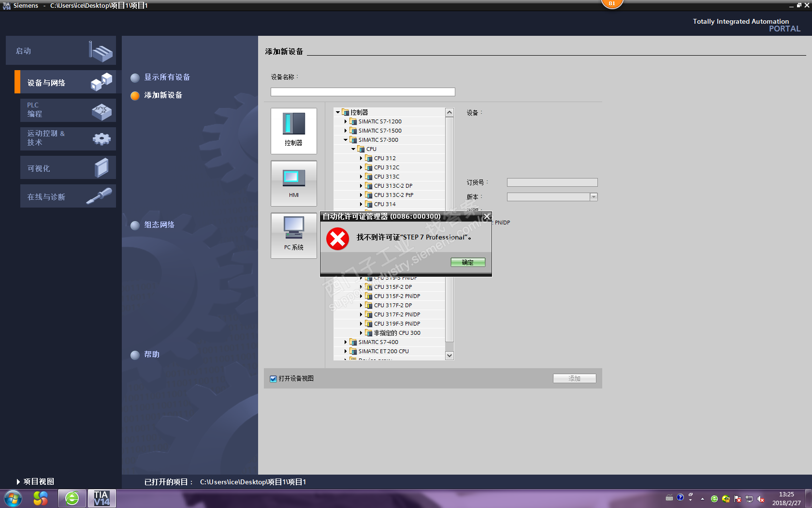This screenshot has width=812, height=508.
Task: Expand the SIMATIC S7-1200 node arrow
Action: (x=346, y=121)
